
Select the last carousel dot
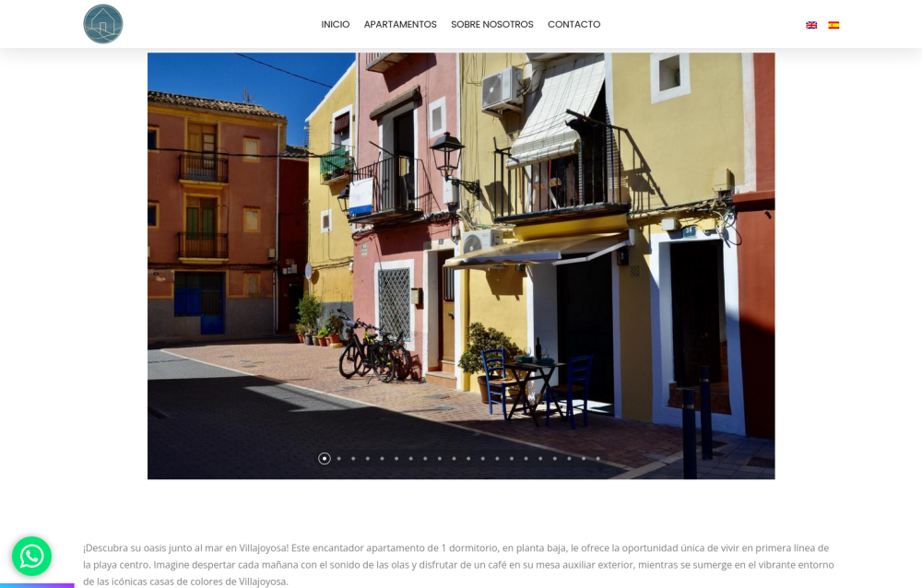(598, 459)
